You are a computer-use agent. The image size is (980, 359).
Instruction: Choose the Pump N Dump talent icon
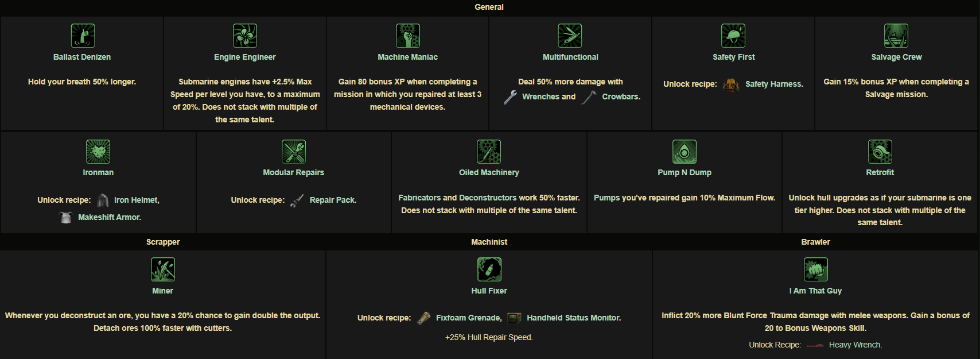[x=685, y=152]
